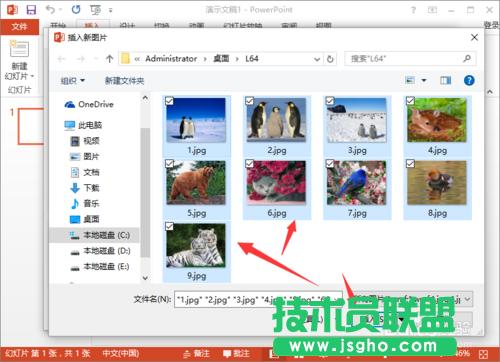
Task: Open 文档 folder in navigation pane
Action: pos(85,172)
